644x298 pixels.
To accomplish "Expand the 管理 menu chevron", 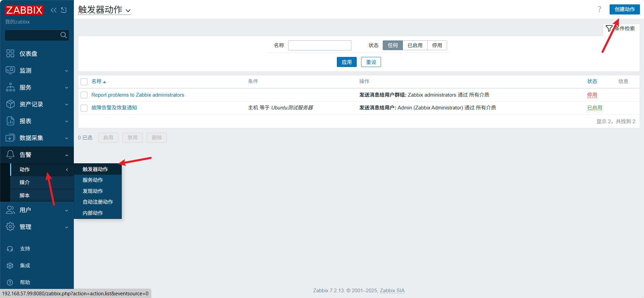I will click(x=66, y=227).
